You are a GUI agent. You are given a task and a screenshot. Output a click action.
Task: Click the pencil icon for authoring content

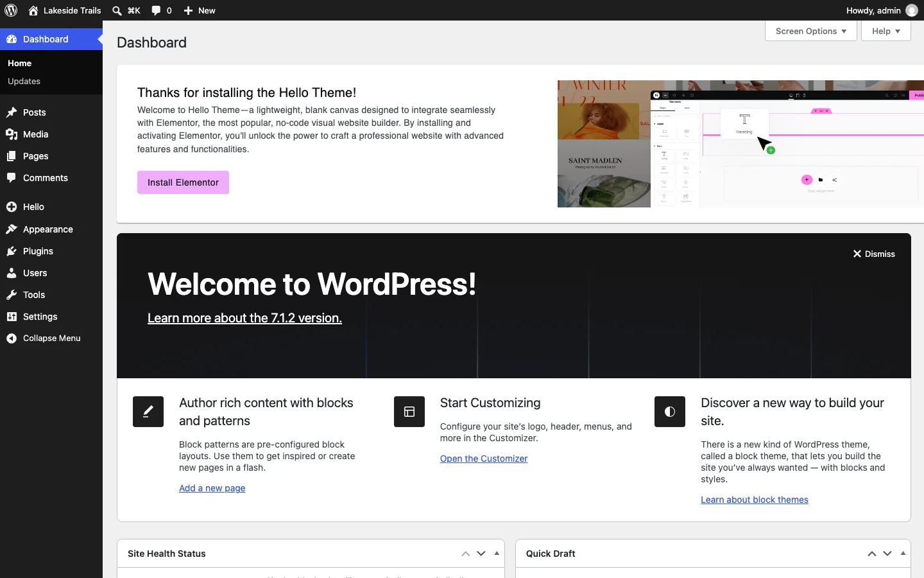pyautogui.click(x=148, y=412)
